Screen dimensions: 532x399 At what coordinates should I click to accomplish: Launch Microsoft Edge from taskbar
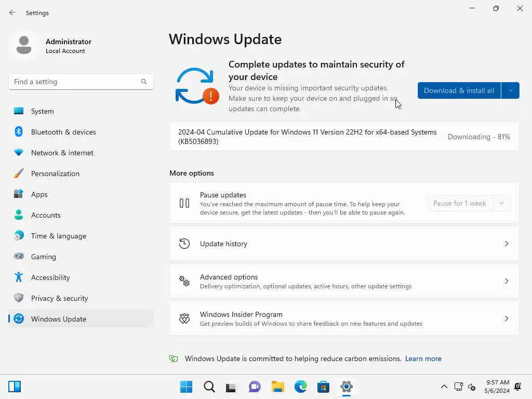tap(301, 387)
